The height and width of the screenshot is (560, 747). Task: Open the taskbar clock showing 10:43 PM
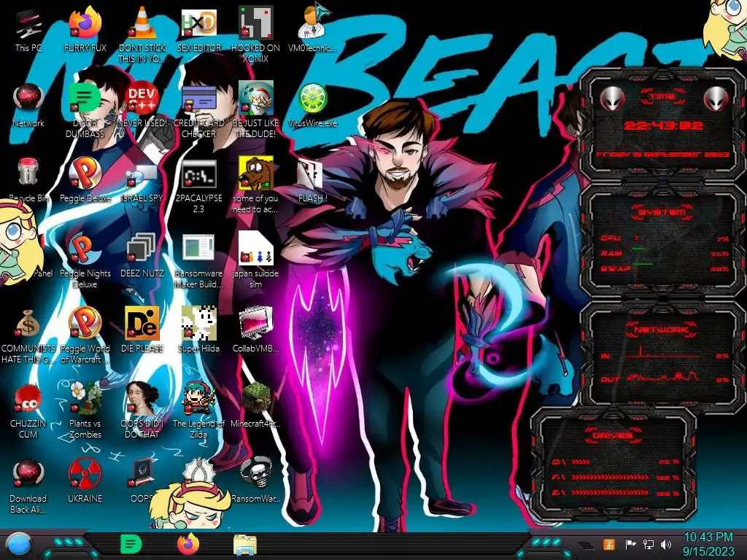pos(708,544)
